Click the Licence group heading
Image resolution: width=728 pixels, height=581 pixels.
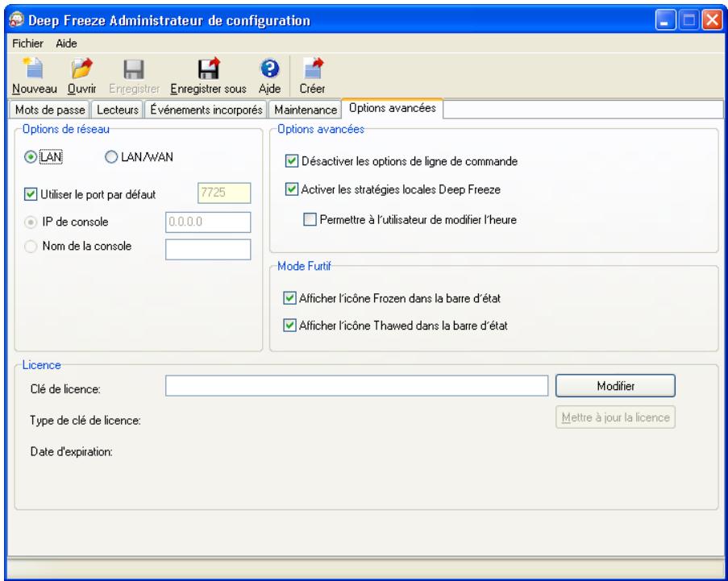click(x=41, y=365)
